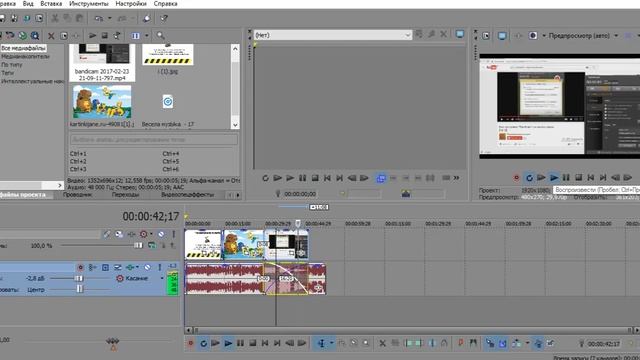Mute the audio track
Viewport: 640px width, 360px height.
[147, 267]
